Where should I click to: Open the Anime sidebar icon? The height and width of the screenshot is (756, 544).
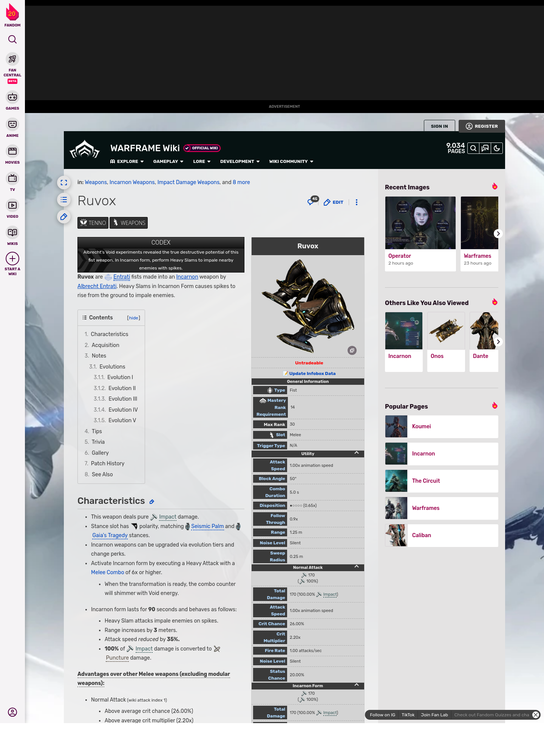(x=12, y=124)
